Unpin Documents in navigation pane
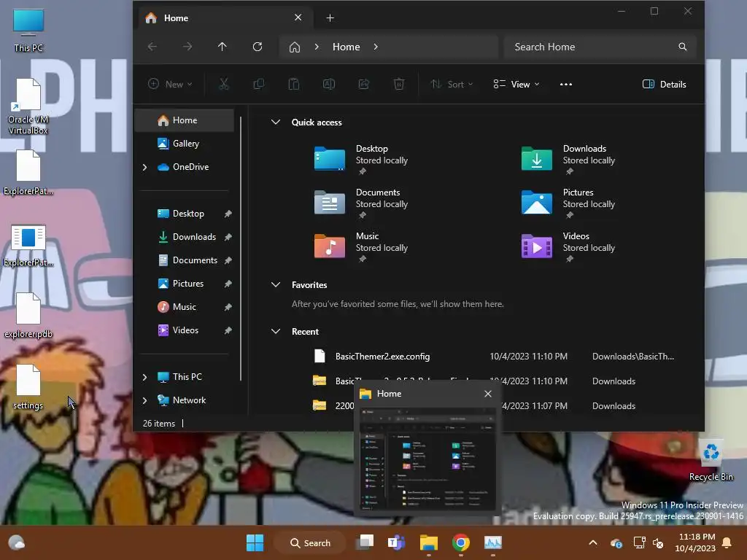The image size is (747, 560). tap(228, 260)
